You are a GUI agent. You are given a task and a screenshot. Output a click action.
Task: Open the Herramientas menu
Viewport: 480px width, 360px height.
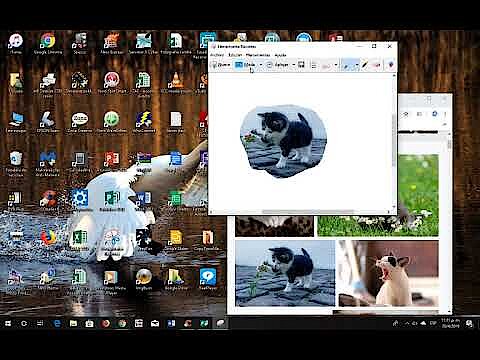258,55
